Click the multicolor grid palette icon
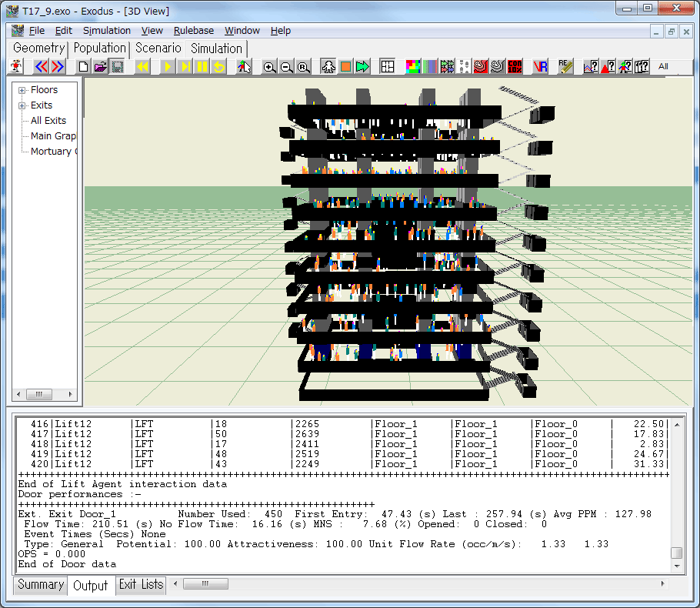Screen dimensions: 700x608 click(x=413, y=67)
